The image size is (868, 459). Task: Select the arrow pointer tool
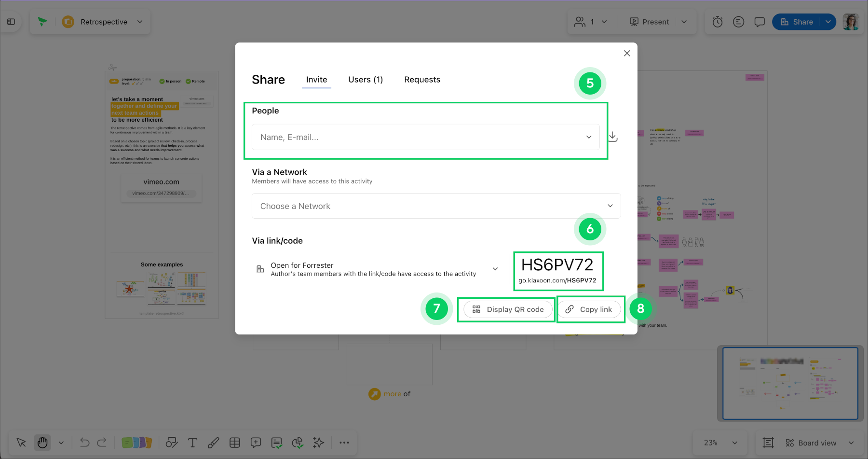21,443
